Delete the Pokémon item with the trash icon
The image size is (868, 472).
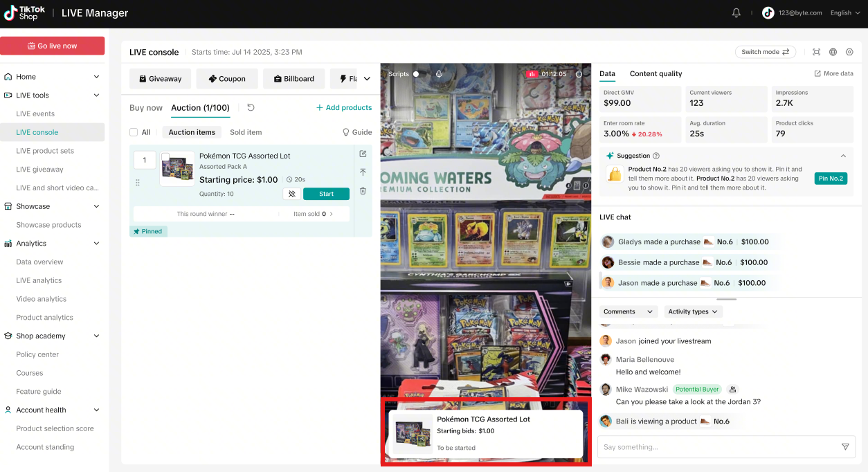coord(363,190)
